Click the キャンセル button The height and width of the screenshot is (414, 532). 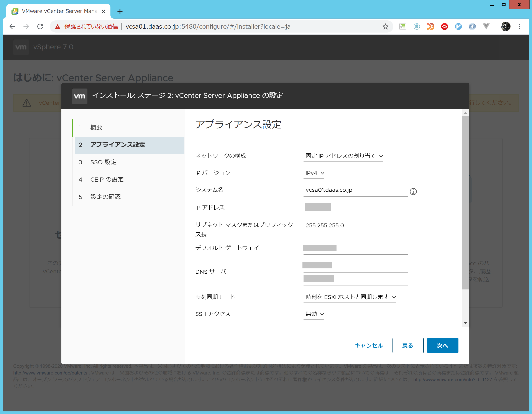tap(369, 345)
